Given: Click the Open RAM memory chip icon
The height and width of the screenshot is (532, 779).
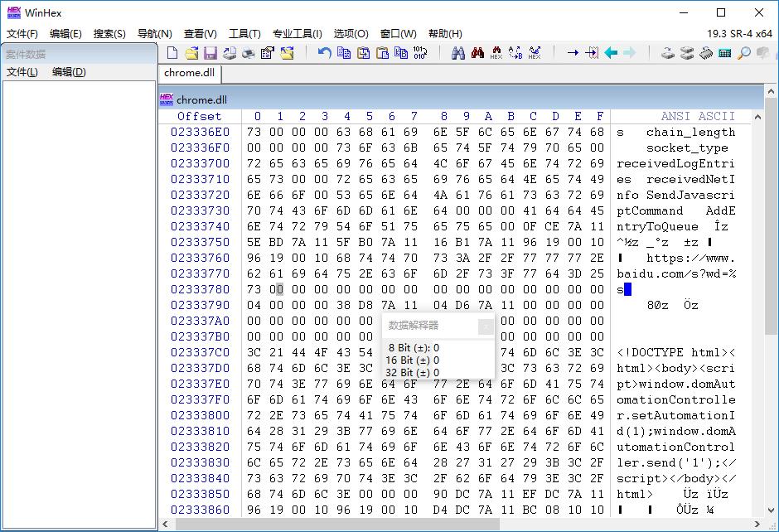Looking at the screenshot, I should pos(705,53).
